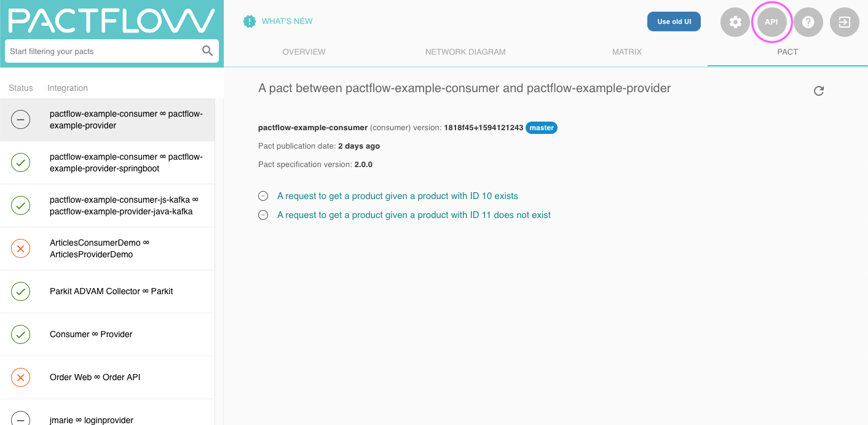The width and height of the screenshot is (868, 425).
Task: Open help via the question mark icon
Action: 808,21
